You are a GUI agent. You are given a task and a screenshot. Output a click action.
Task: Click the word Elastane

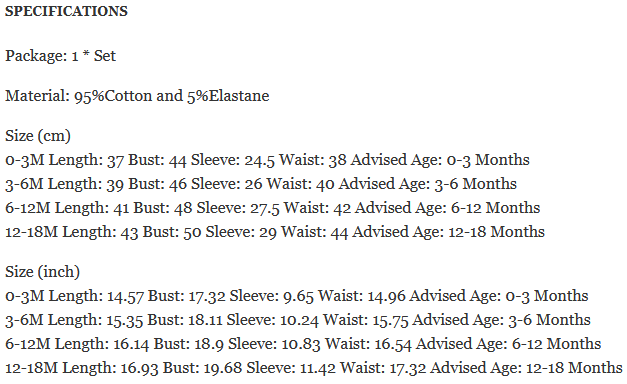[x=239, y=96]
